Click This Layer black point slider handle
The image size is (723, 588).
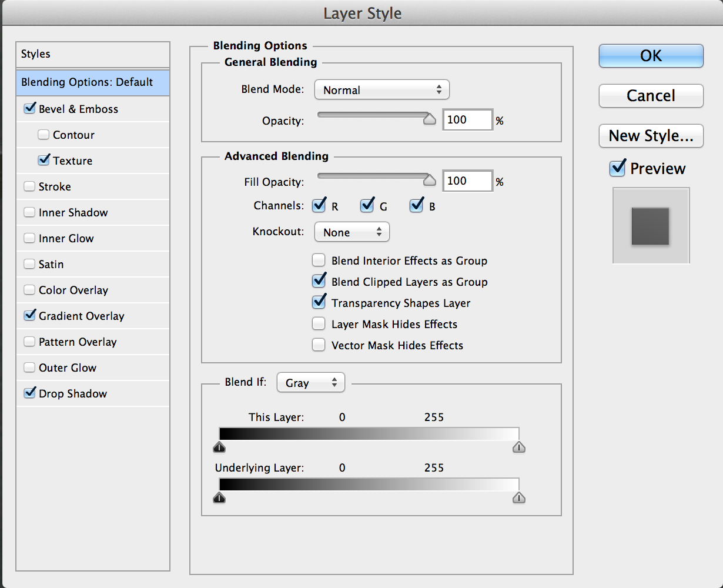tap(219, 447)
